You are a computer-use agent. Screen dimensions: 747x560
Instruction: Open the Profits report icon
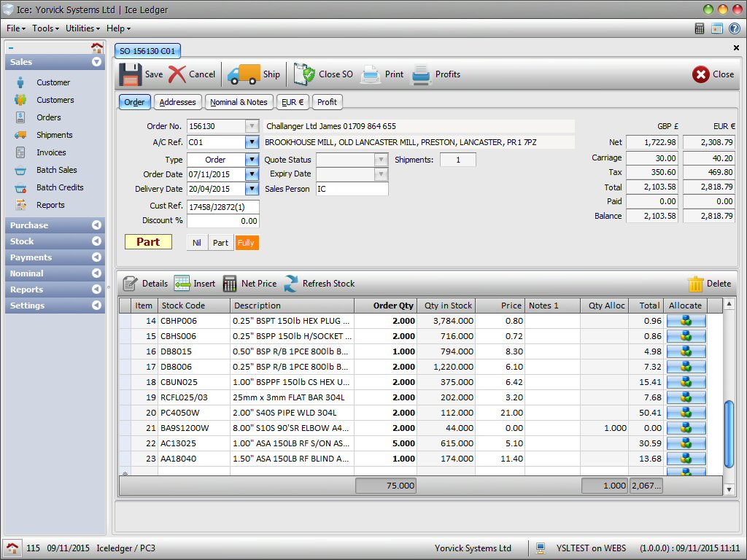pos(422,74)
